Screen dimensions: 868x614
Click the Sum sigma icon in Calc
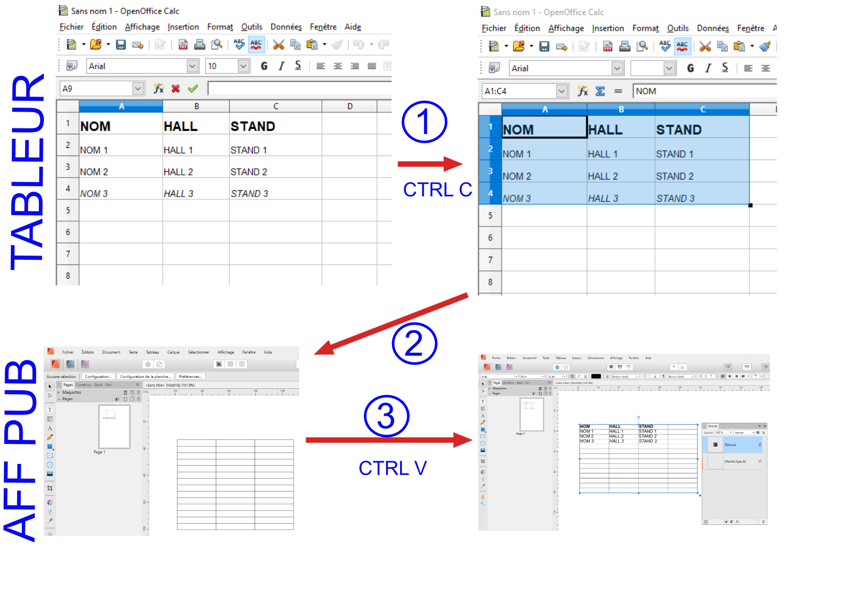point(600,91)
